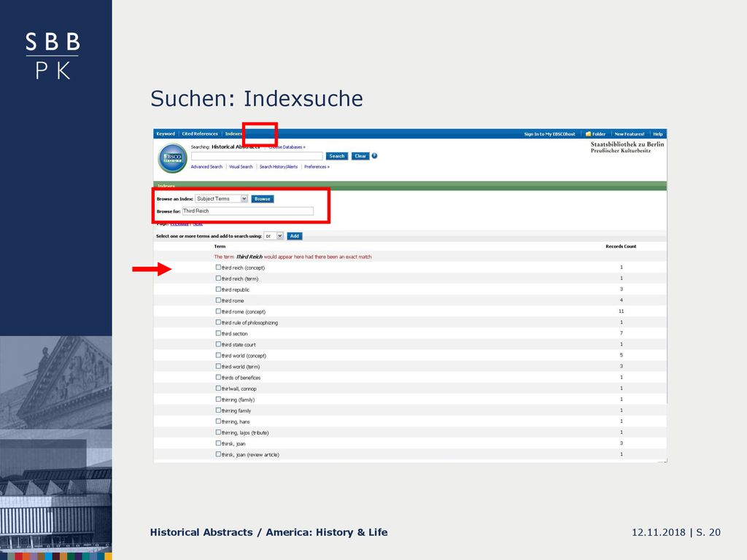Select third world (concept) checkbox
Viewport: 747px width, 560px height.
pos(218,355)
